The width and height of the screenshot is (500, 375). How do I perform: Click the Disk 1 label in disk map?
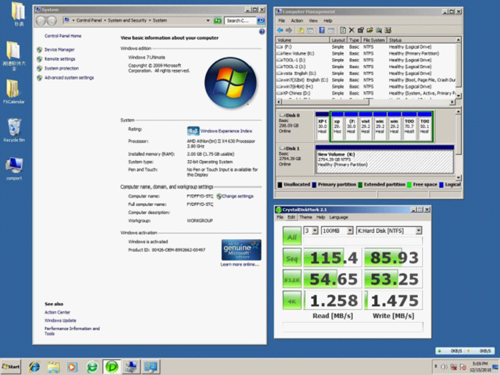289,148
